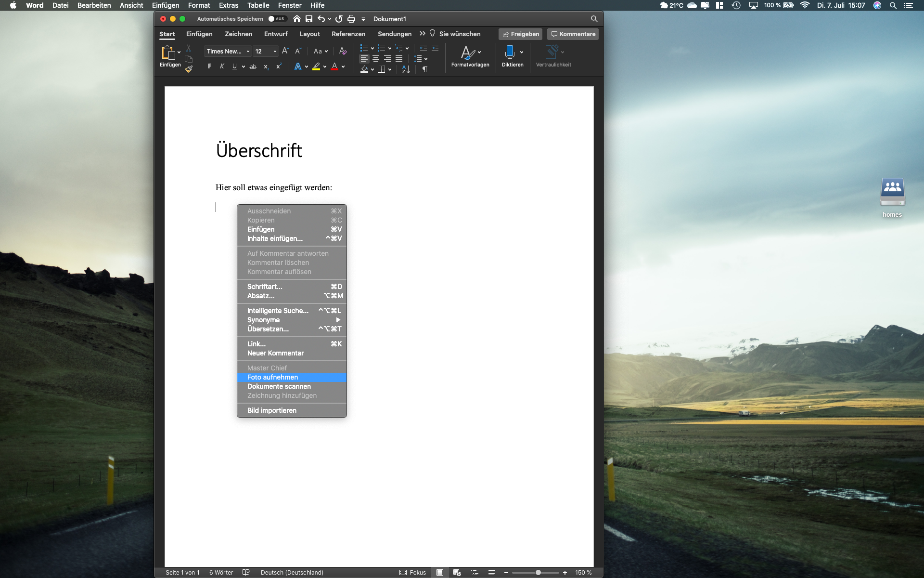This screenshot has width=924, height=578.
Task: Click the save disk icon in title bar
Action: coord(309,19)
